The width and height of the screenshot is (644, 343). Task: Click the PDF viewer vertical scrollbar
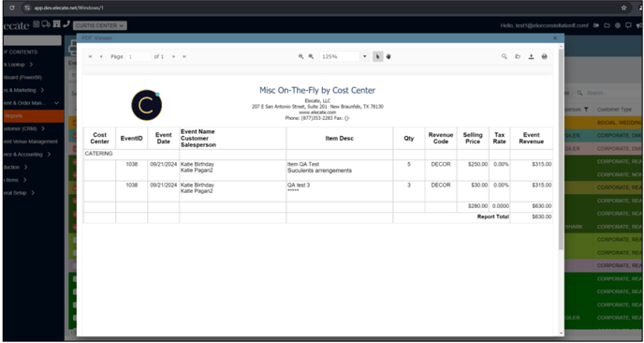[x=561, y=149]
